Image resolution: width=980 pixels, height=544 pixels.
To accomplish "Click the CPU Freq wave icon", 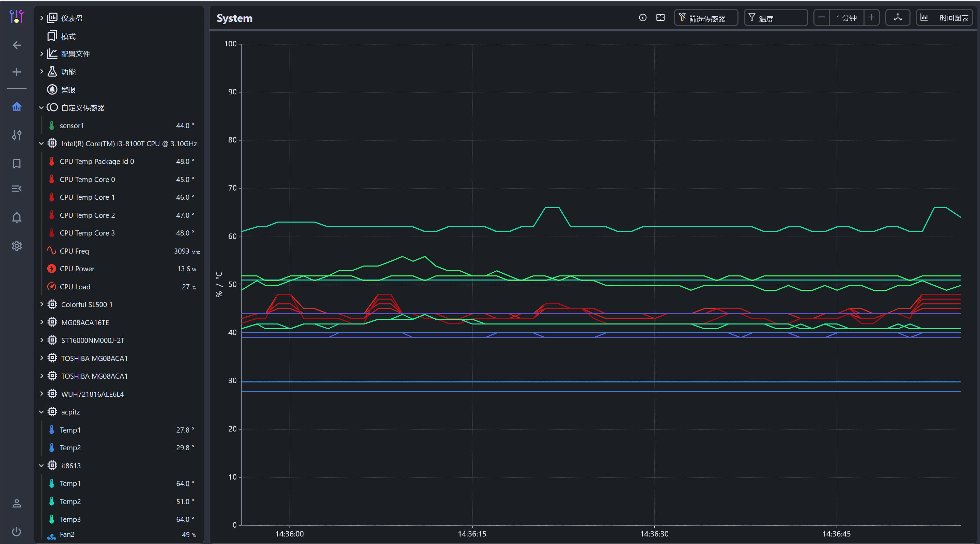I will [x=52, y=251].
